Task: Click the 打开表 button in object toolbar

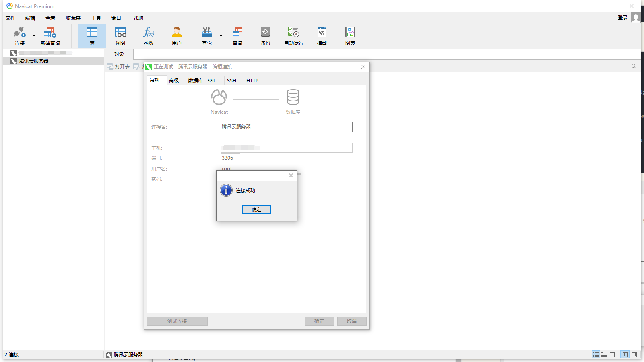Action: click(x=118, y=67)
